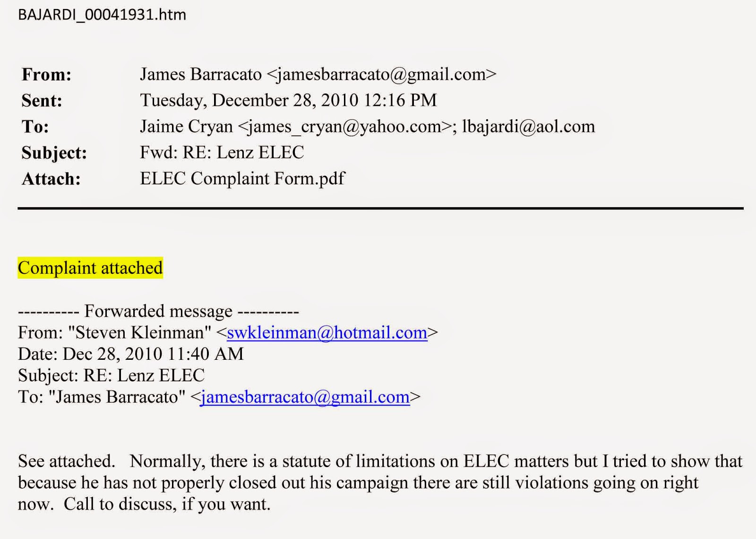Screen dimensions: 756x539
Task: Click the Tuesday, December 28, 2010 sent date
Action: pos(288,100)
